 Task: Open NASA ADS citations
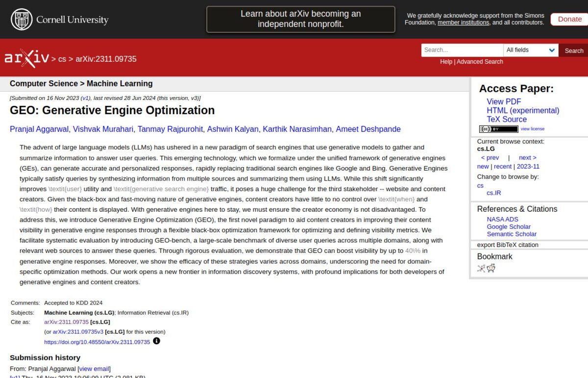tap(502, 219)
